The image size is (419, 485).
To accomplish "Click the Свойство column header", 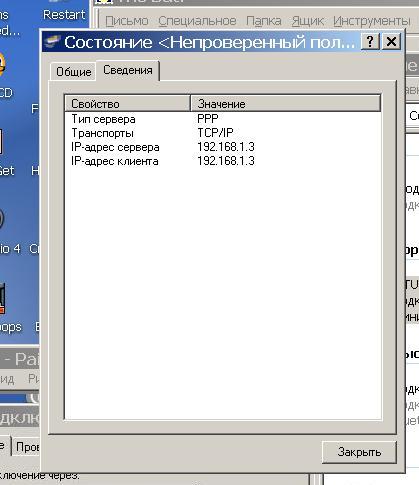I will coord(127,104).
